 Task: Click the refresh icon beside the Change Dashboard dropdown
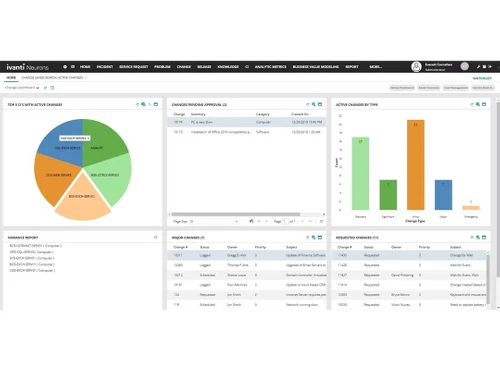(46, 88)
